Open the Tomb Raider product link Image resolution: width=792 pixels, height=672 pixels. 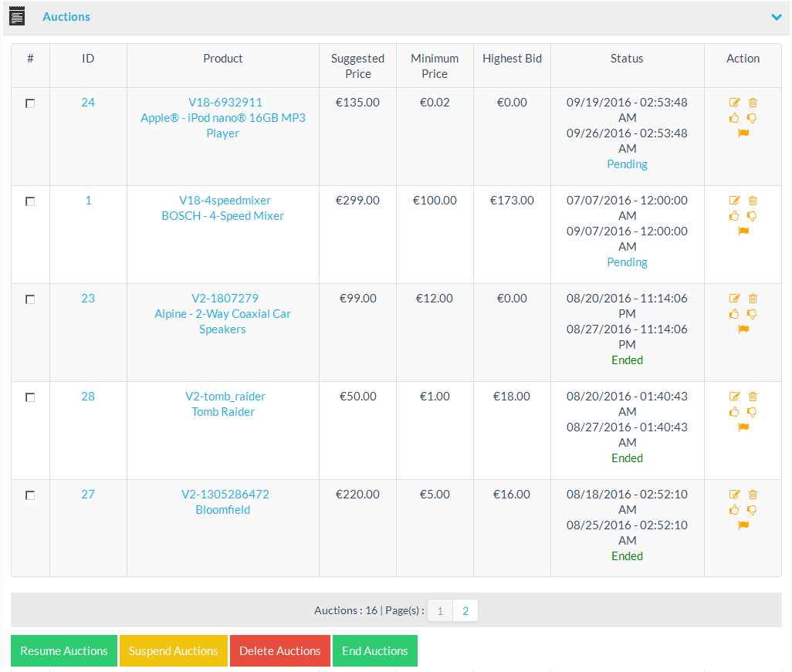point(223,412)
